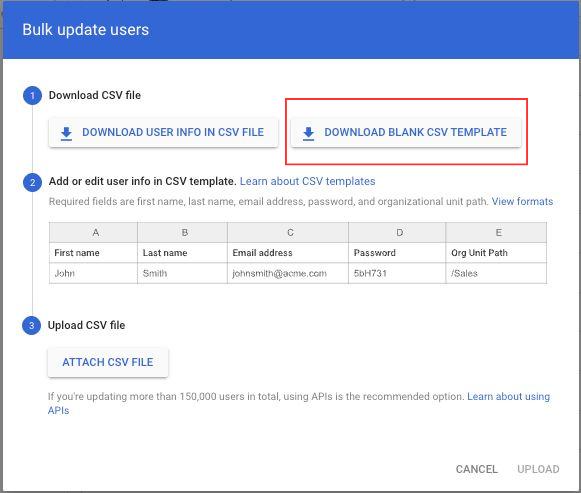The width and height of the screenshot is (581, 493).
Task: Click the 'johnsmith@acme.com' sample cell
Action: point(288,273)
